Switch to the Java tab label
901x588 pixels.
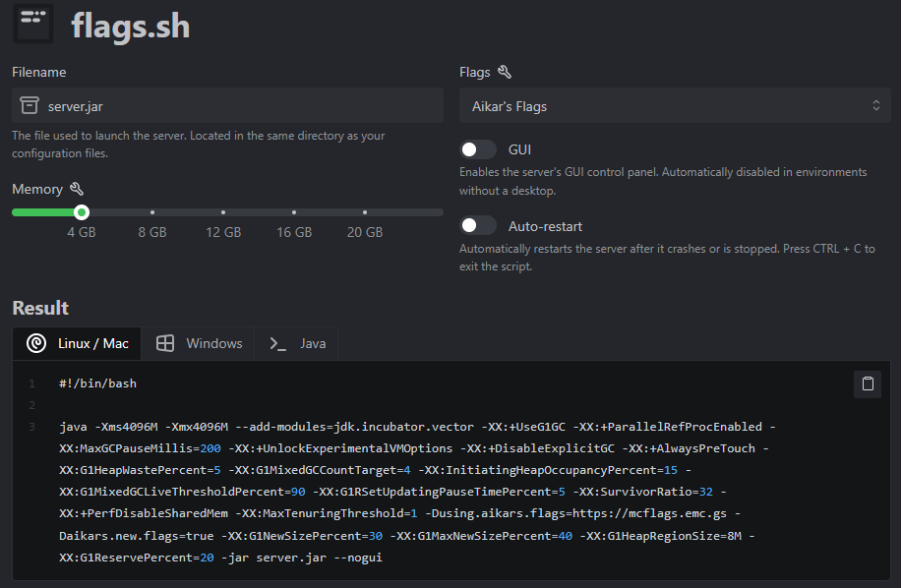pyautogui.click(x=313, y=343)
